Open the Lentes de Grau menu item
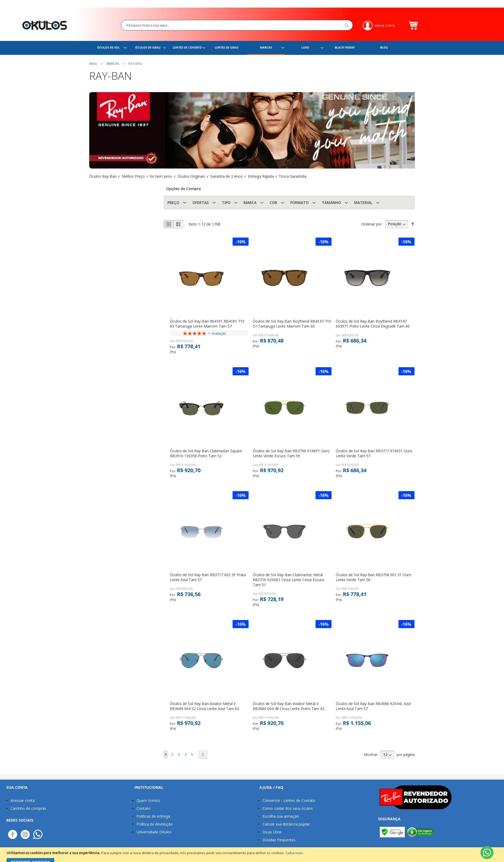 (x=227, y=48)
